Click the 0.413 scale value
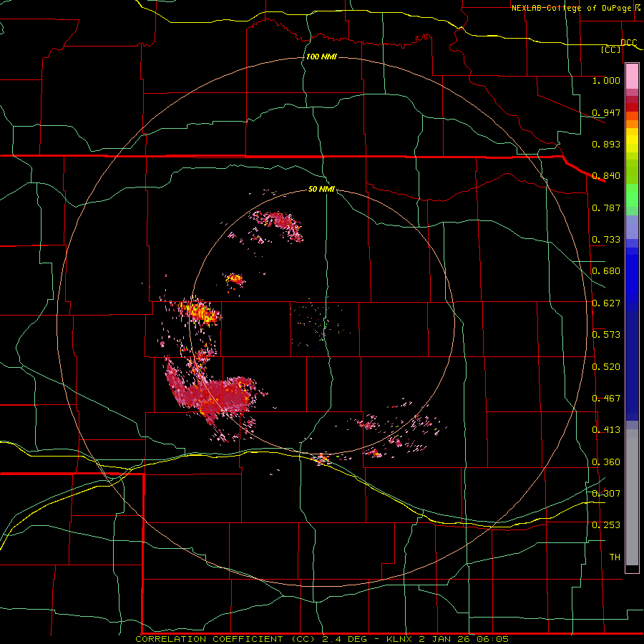This screenshot has width=644, height=644. click(x=606, y=430)
